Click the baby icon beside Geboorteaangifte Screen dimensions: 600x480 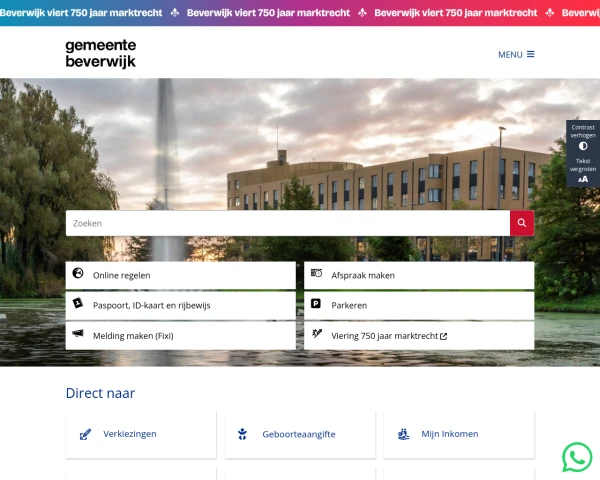tap(242, 434)
